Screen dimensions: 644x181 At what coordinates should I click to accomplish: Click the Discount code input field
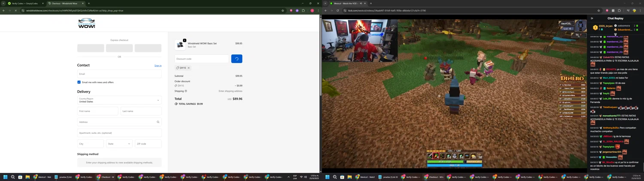202,59
